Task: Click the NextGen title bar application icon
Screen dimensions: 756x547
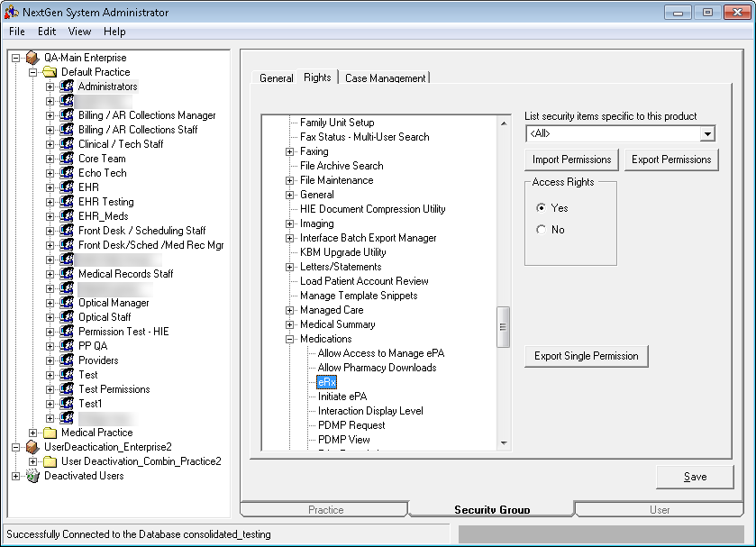Action: [x=12, y=12]
